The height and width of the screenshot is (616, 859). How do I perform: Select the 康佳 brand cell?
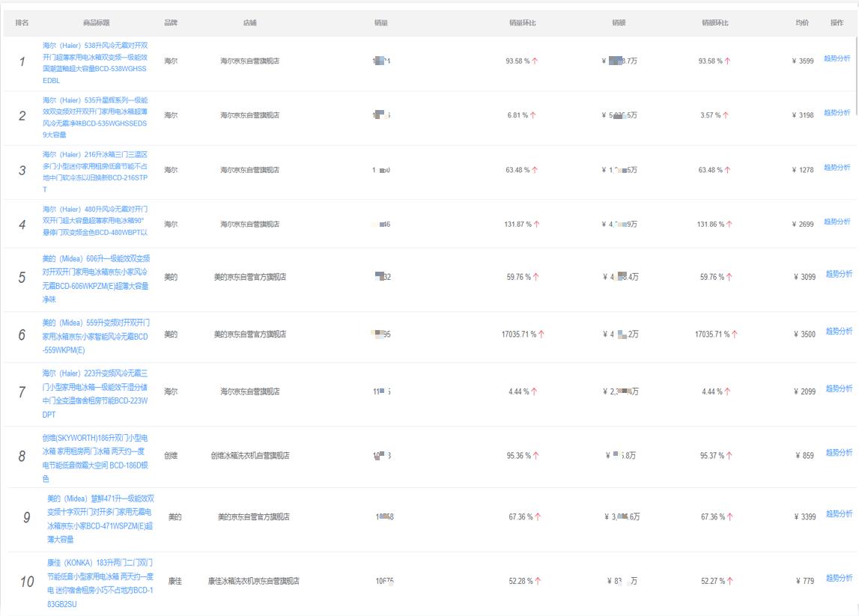pos(174,581)
